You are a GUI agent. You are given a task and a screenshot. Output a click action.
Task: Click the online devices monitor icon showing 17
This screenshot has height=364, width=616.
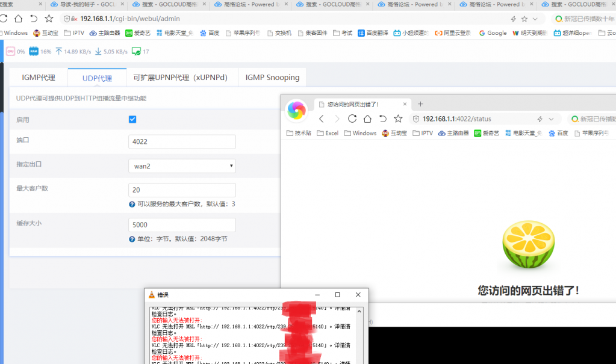(x=136, y=52)
